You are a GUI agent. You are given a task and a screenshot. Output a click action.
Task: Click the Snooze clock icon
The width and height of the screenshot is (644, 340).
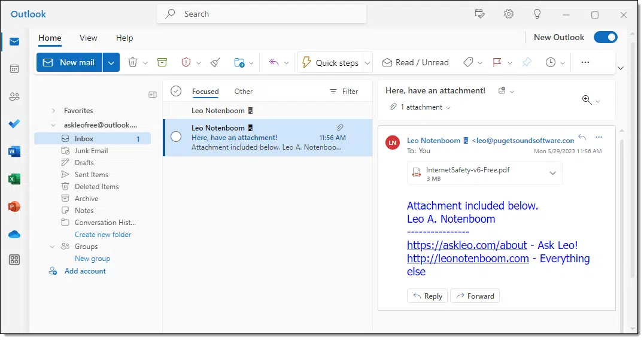click(551, 62)
